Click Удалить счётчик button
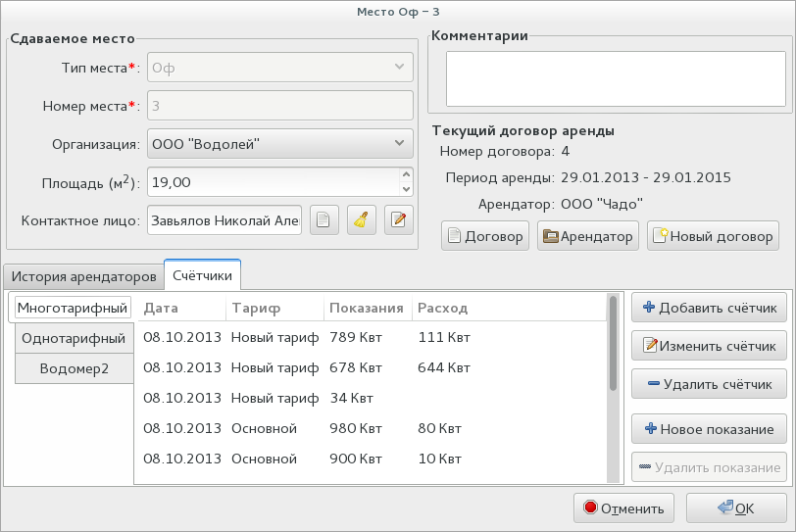This screenshot has width=796, height=532. click(x=709, y=384)
